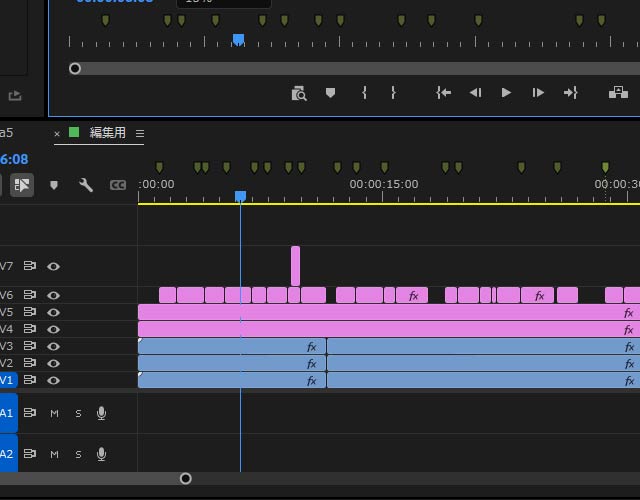Viewport: 640px width, 500px height.
Task: Toggle sync lock on track A2
Action: (30, 453)
